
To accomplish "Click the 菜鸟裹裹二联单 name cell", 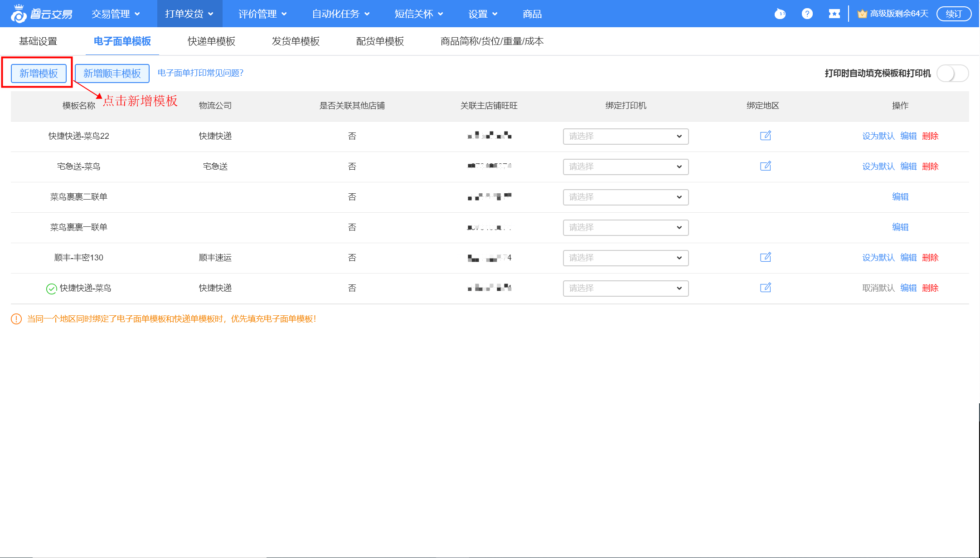I will point(79,197).
